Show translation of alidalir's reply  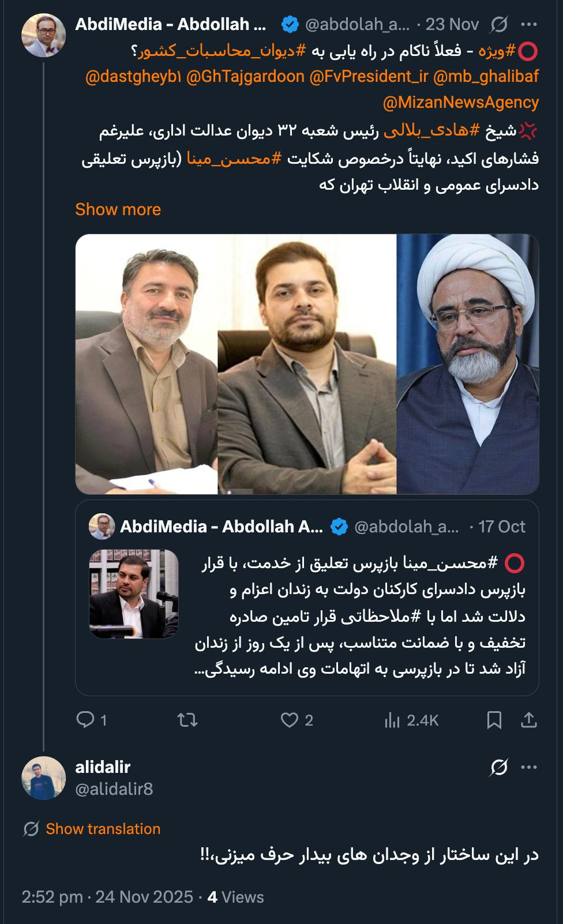pos(103,829)
